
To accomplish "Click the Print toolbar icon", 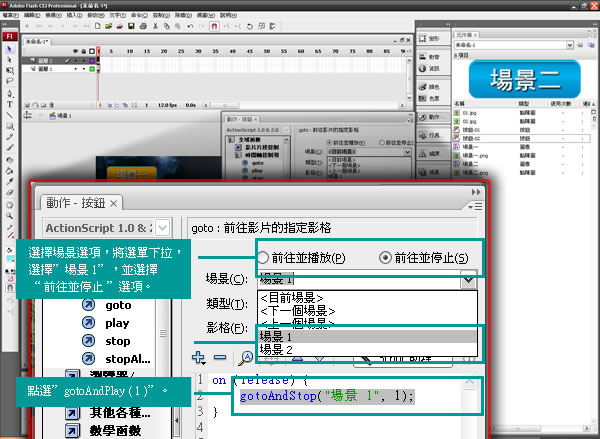I will point(143,26).
